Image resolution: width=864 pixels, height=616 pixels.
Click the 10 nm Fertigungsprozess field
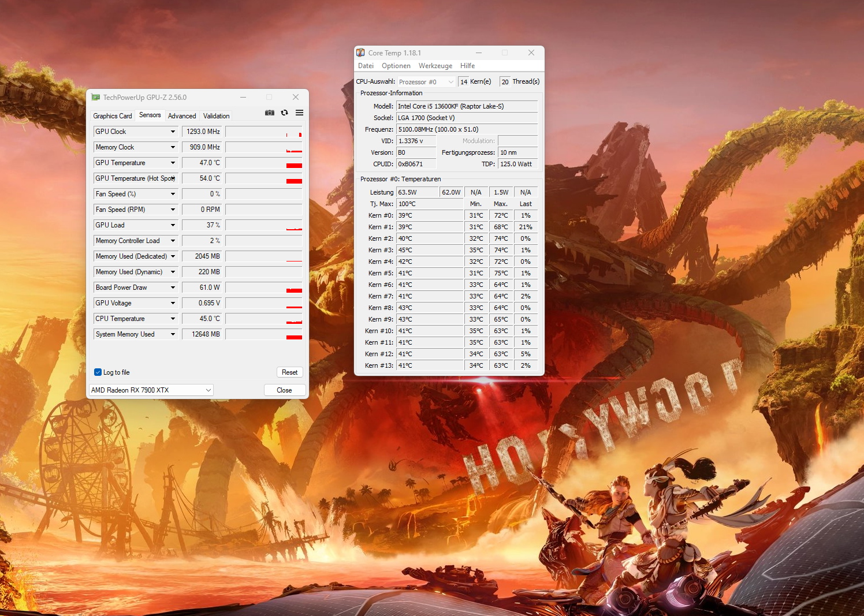click(x=518, y=152)
